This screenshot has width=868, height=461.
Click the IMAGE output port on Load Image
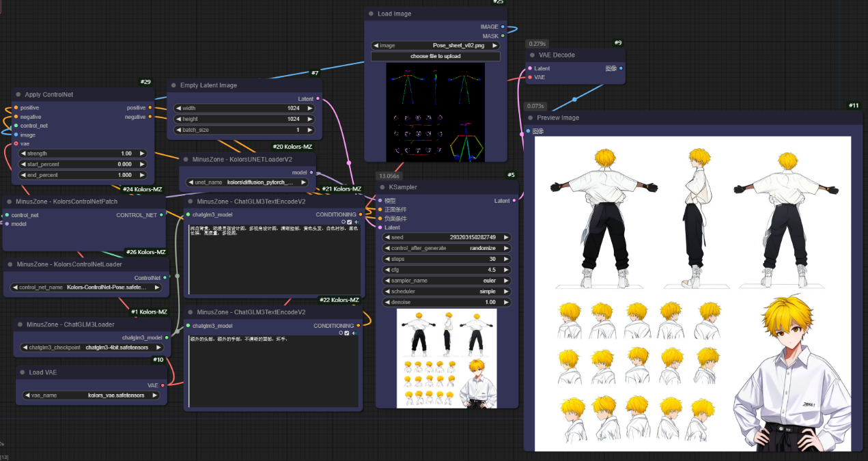click(503, 27)
